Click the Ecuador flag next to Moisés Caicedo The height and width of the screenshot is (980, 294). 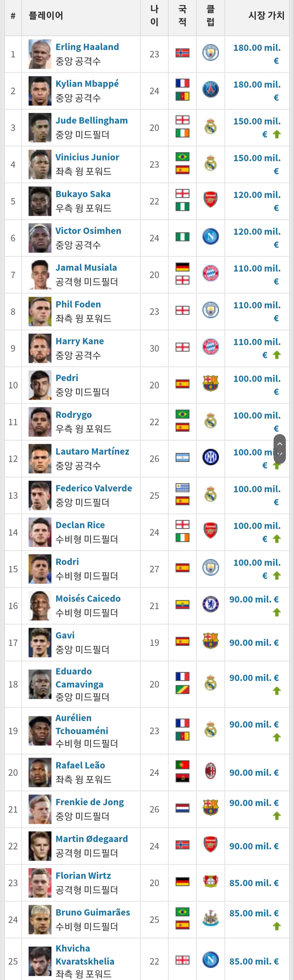(183, 605)
